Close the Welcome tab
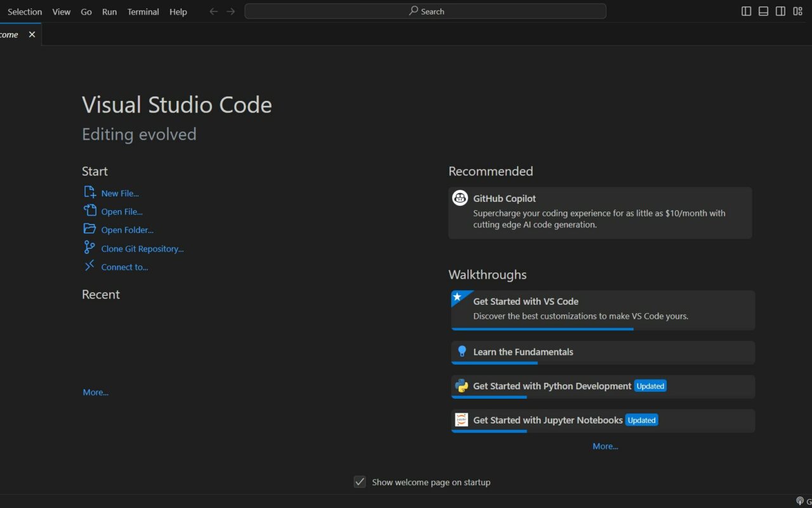This screenshot has height=508, width=812. click(x=32, y=34)
